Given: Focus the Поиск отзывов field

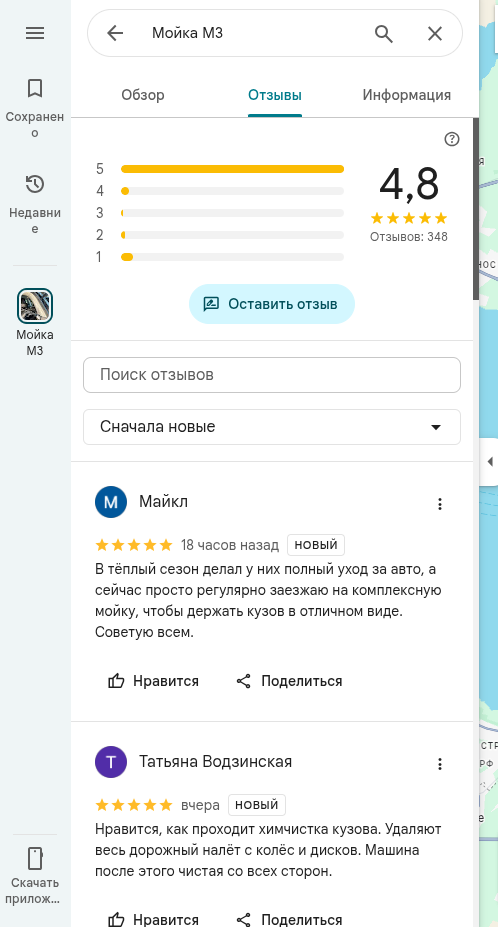Looking at the screenshot, I should point(271,375).
